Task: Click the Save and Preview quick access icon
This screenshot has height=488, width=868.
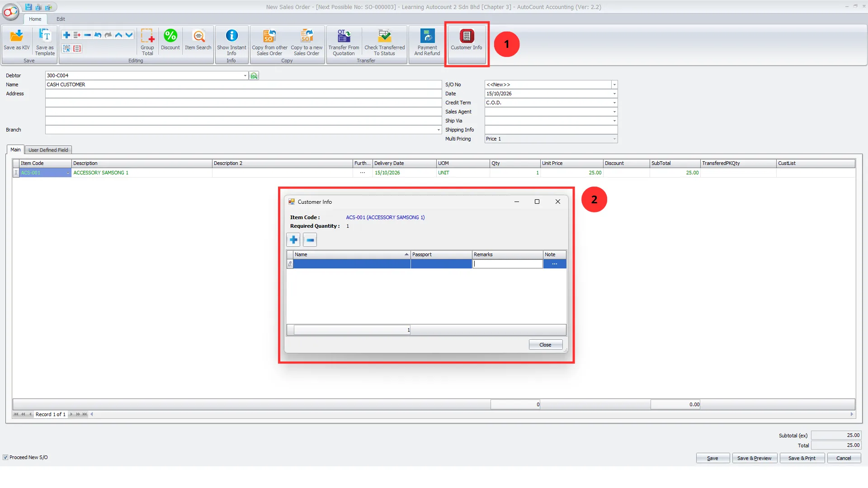Action: point(38,7)
